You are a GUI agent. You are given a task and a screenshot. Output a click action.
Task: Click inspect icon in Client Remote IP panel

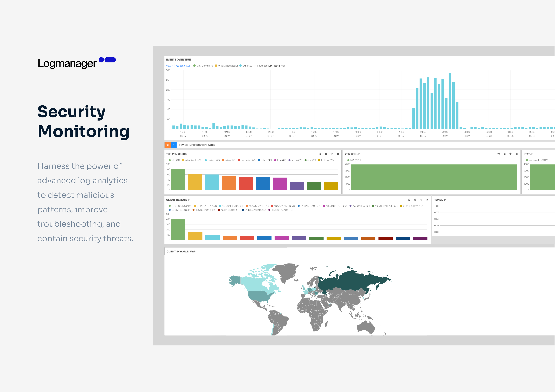pos(409,200)
